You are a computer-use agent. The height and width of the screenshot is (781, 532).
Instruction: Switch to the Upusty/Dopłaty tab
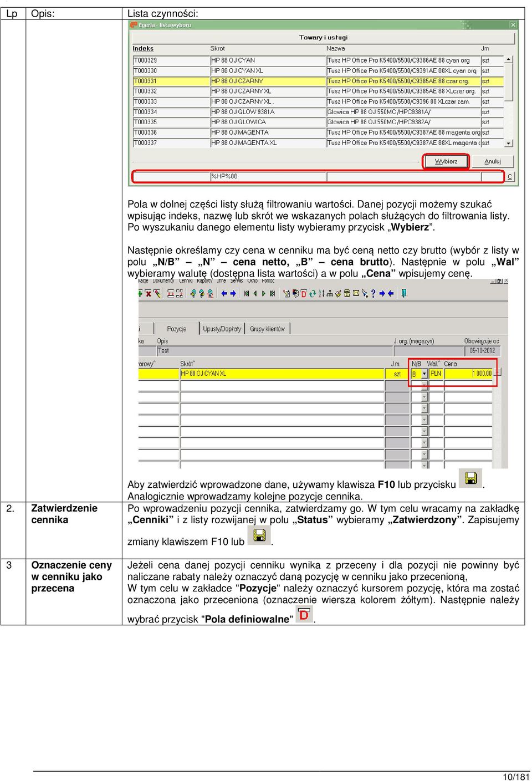tap(222, 329)
